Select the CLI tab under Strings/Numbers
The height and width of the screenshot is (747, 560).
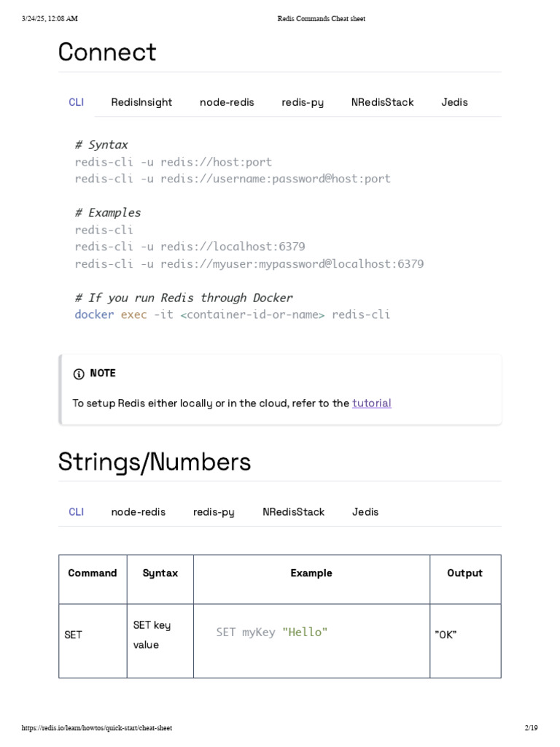pyautogui.click(x=77, y=512)
